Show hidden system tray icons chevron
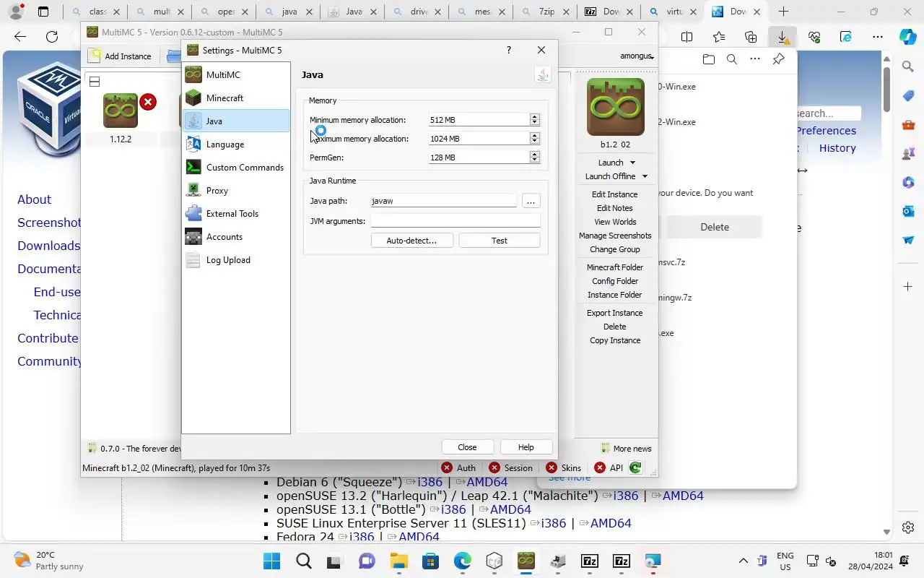The image size is (924, 578). (x=743, y=561)
